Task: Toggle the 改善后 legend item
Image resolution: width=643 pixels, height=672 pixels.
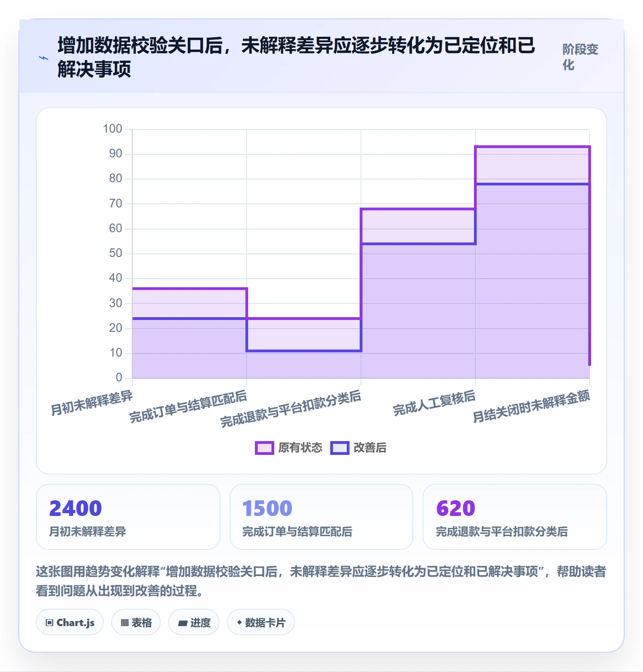Action: coord(359,448)
